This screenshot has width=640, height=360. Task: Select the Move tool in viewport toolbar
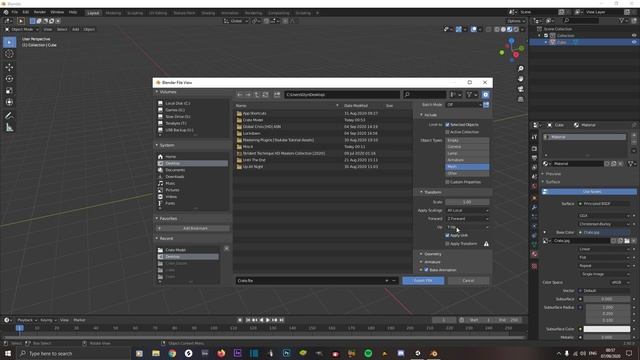pyautogui.click(x=9, y=67)
